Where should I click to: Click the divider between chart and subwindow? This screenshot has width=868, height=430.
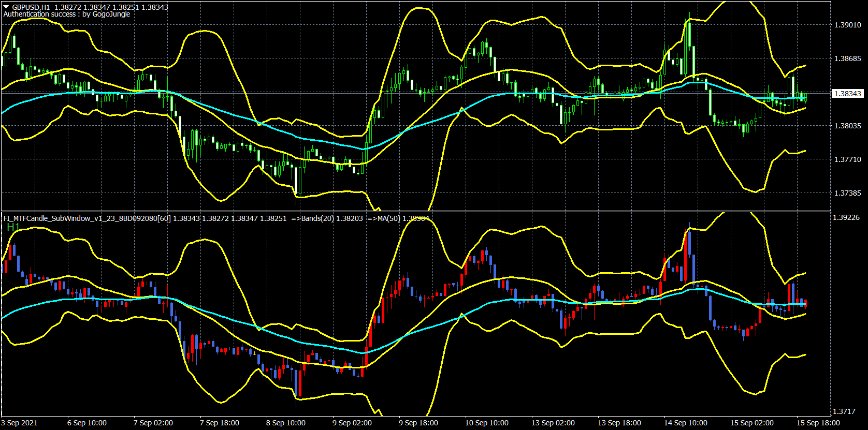(415, 211)
